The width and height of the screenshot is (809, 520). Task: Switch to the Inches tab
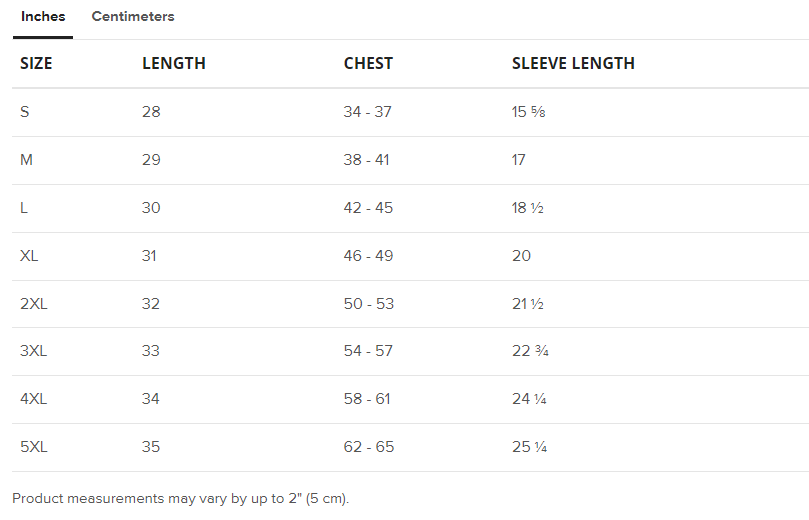pyautogui.click(x=43, y=17)
